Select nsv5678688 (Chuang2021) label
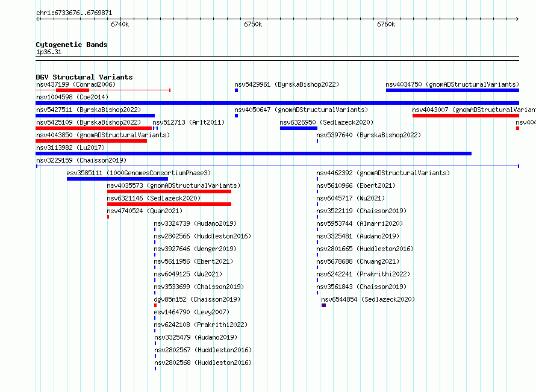 [x=358, y=261]
